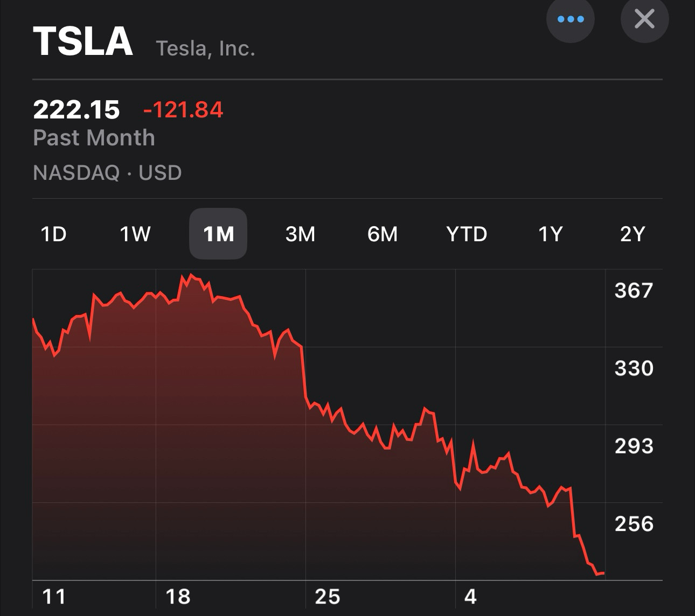Tap the 330 price axis label
The width and height of the screenshot is (695, 616).
[634, 368]
